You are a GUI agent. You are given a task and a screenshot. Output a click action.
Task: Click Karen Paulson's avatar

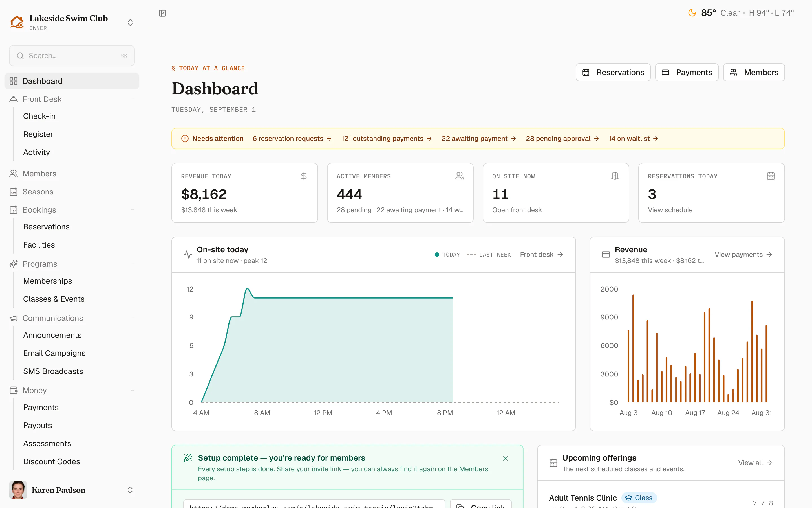pyautogui.click(x=18, y=490)
